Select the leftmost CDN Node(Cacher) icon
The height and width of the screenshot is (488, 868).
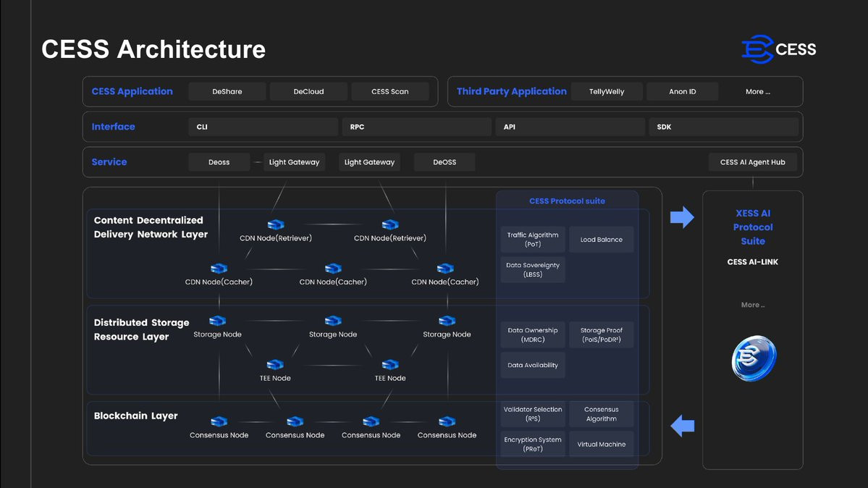[x=219, y=268]
